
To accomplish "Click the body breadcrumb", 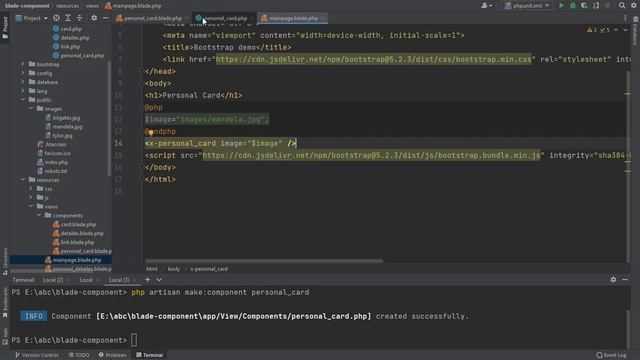I will click(x=174, y=269).
